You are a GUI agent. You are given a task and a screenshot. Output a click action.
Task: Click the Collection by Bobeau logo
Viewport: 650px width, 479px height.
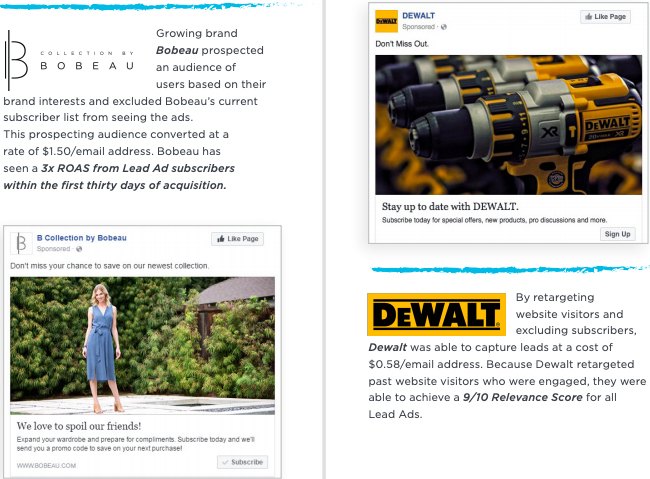click(70, 61)
